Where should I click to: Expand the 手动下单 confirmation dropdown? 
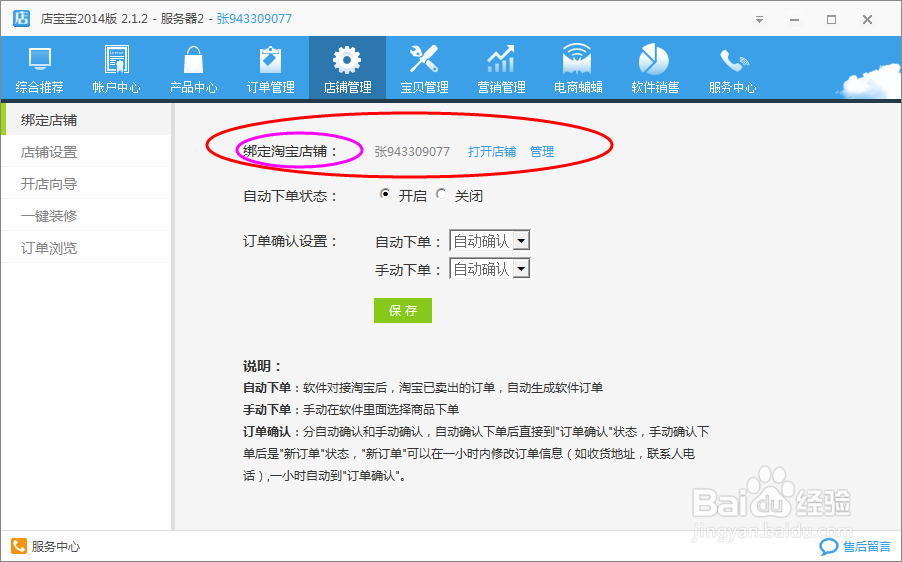(521, 268)
